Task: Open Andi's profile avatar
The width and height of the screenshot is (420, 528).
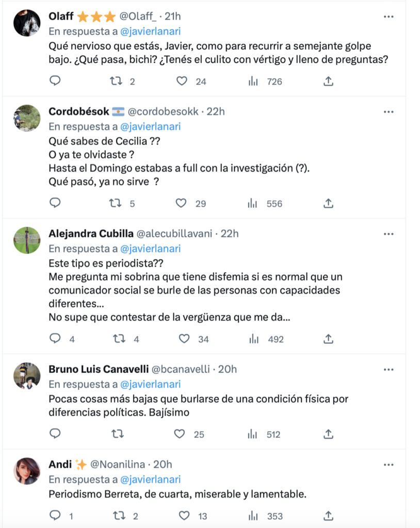Action: [x=27, y=471]
